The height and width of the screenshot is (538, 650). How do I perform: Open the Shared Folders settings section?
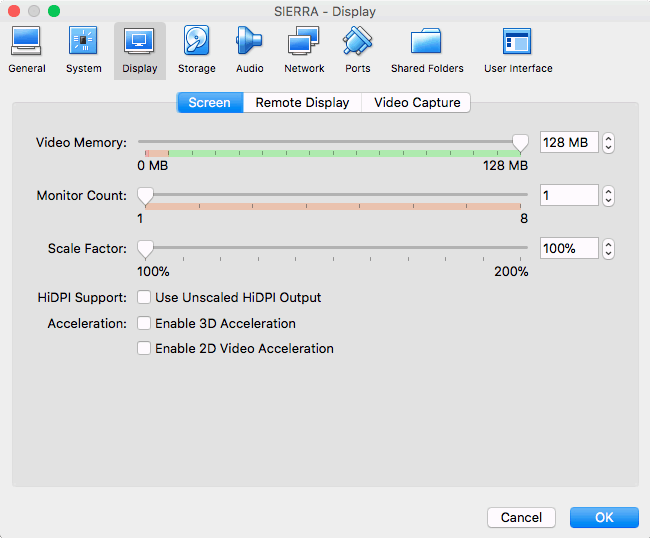427,50
